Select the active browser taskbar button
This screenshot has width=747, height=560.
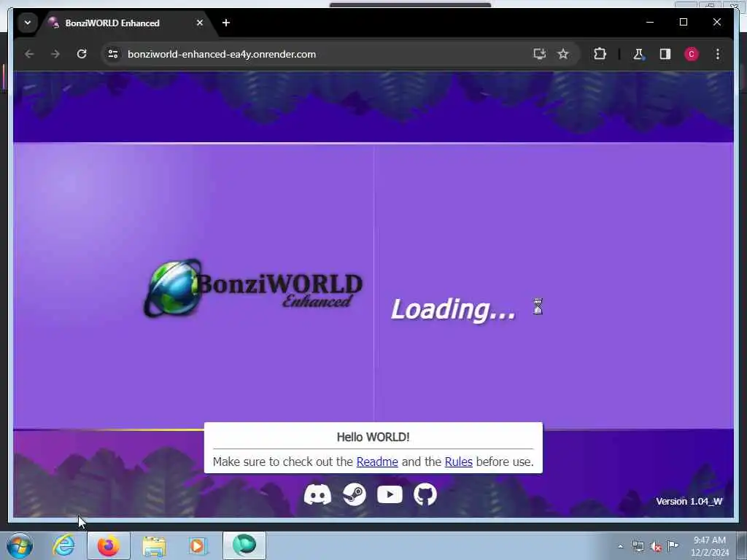[x=244, y=545]
